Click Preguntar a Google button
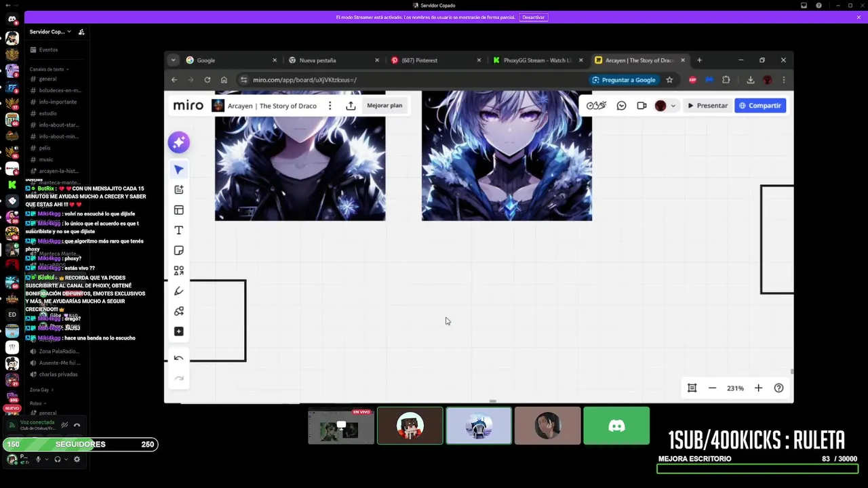Image resolution: width=868 pixels, height=488 pixels. (624, 80)
